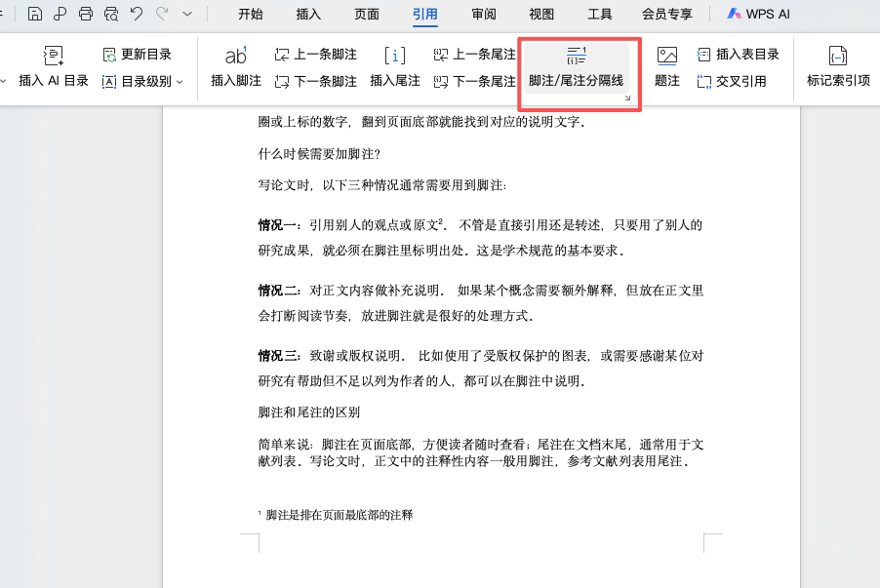Viewport: 880px width, 588px height.
Task: Click line 写论文时,以下三种情况通常需要用到脚注
Action: pyautogui.click(x=382, y=185)
